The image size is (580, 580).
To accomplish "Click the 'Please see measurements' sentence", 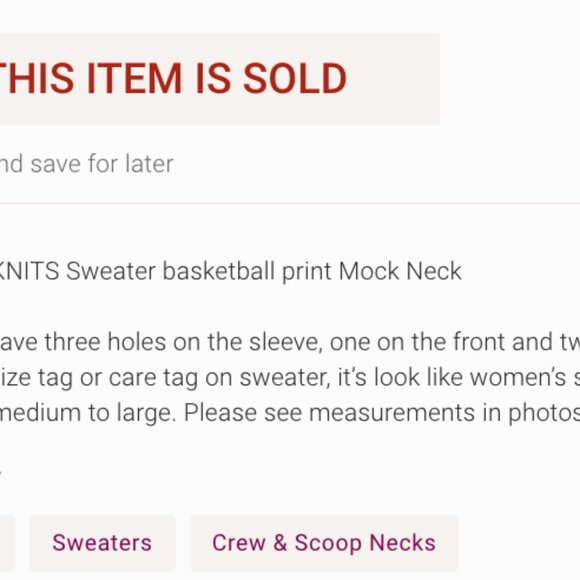I will tap(382, 413).
